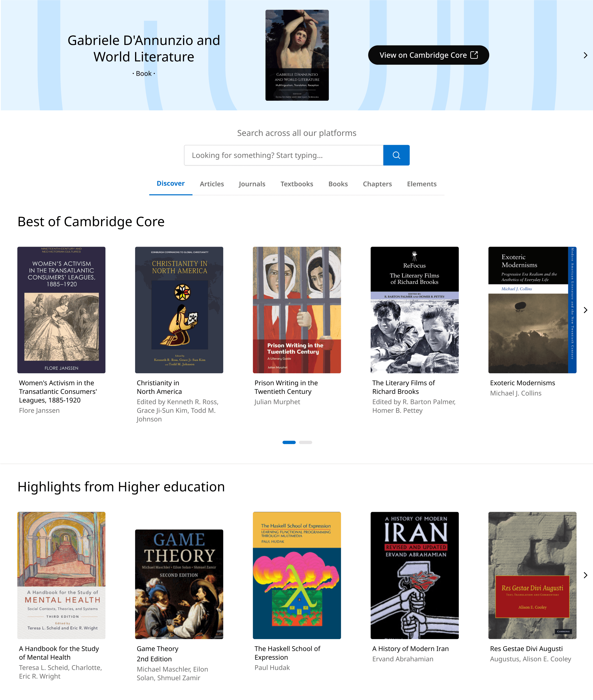Open The Haskell School of Expression title
The width and height of the screenshot is (593, 700).
pyautogui.click(x=287, y=653)
